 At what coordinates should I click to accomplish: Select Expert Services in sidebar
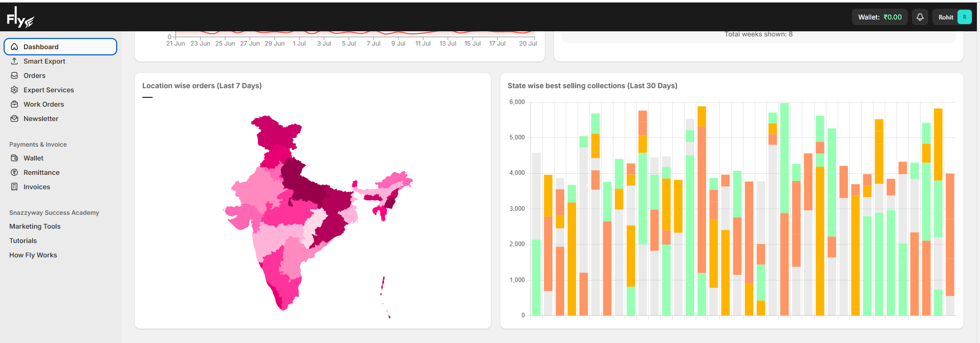coord(49,90)
